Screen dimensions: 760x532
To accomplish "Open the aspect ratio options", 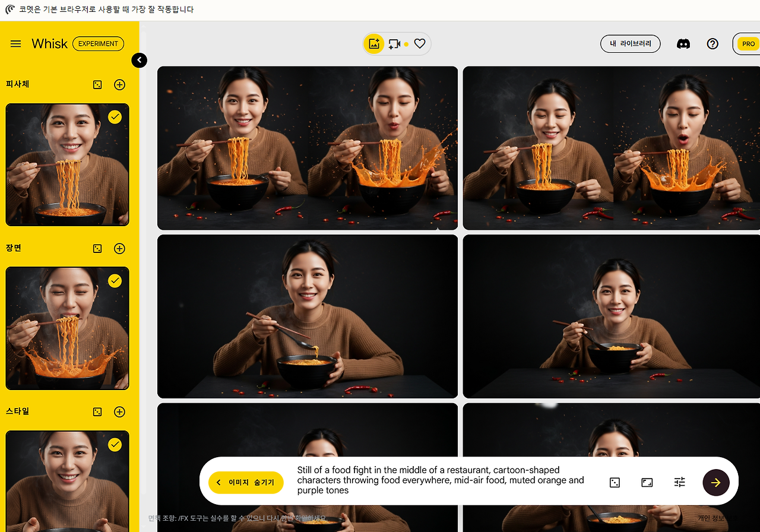I will point(647,483).
